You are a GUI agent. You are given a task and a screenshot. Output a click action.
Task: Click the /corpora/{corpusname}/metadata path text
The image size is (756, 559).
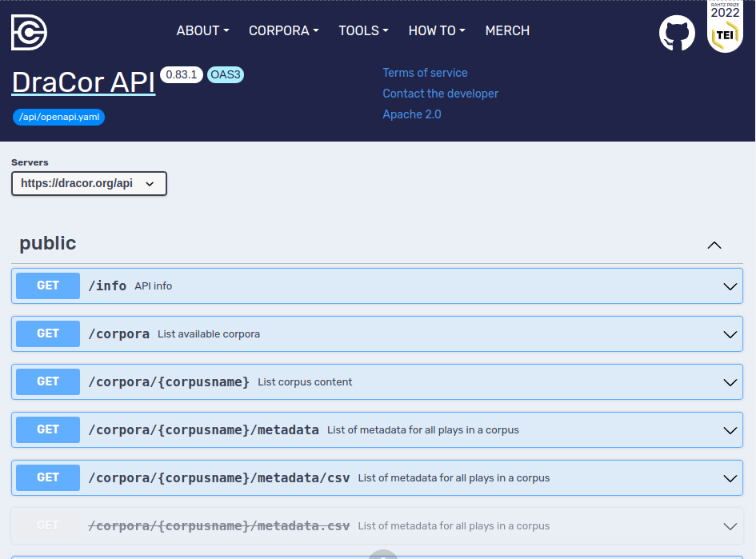click(203, 430)
